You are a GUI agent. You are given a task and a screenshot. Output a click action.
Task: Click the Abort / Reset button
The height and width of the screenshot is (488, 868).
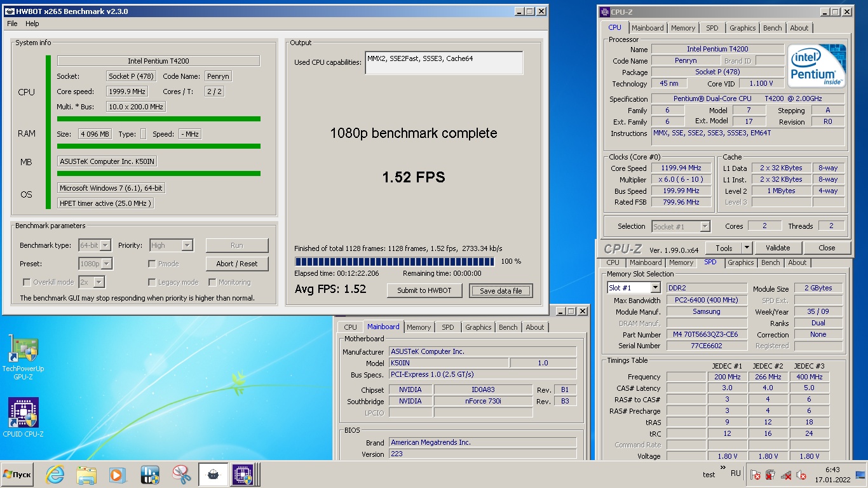click(237, 264)
